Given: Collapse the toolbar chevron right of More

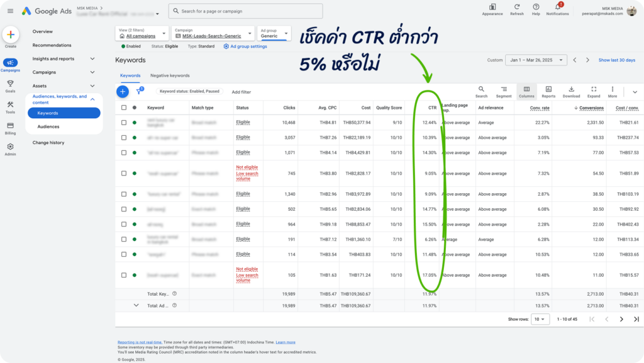Looking at the screenshot, I should tap(635, 92).
